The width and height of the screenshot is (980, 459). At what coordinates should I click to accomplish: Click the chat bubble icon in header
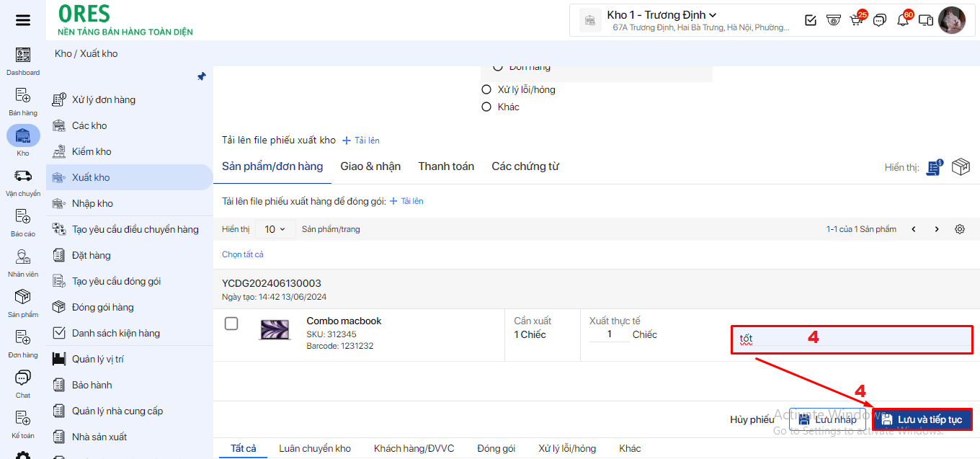point(879,20)
